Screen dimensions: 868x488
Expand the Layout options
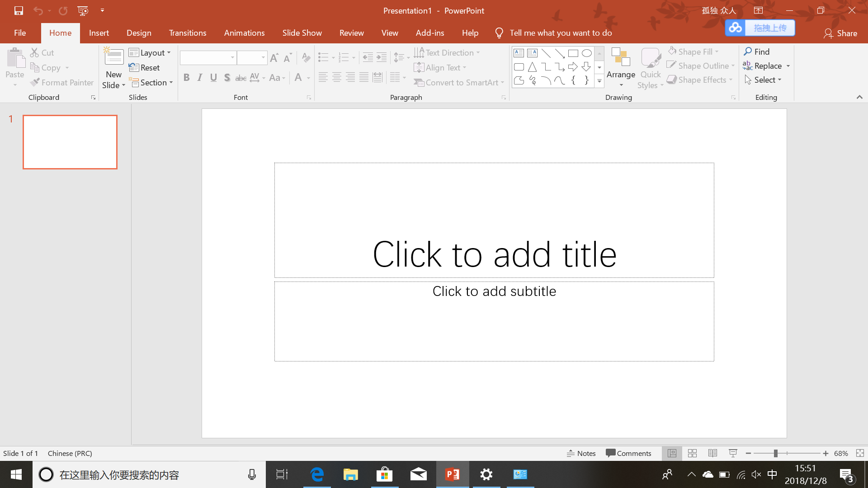(169, 52)
